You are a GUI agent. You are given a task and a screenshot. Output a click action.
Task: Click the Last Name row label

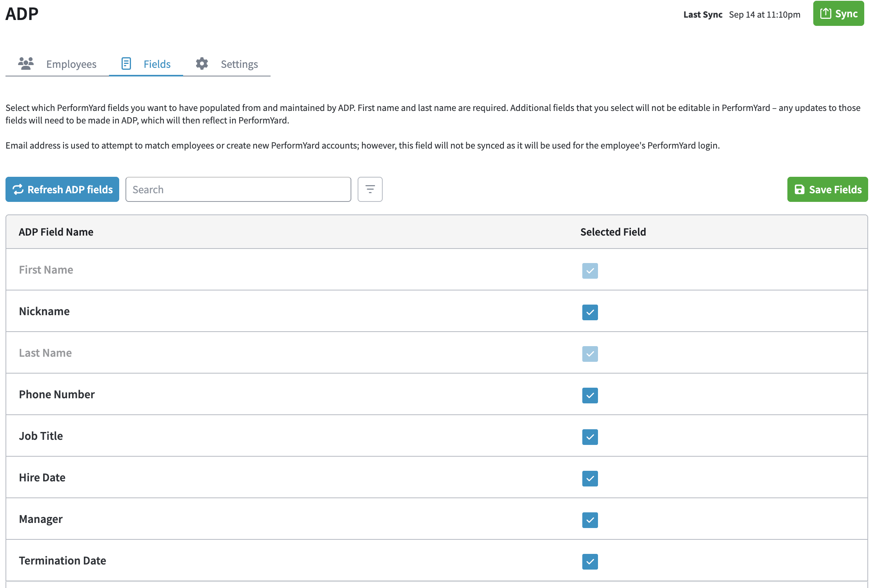(x=45, y=353)
